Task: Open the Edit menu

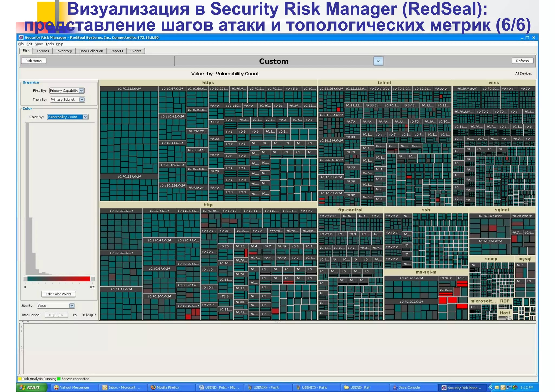Action: 29,44
